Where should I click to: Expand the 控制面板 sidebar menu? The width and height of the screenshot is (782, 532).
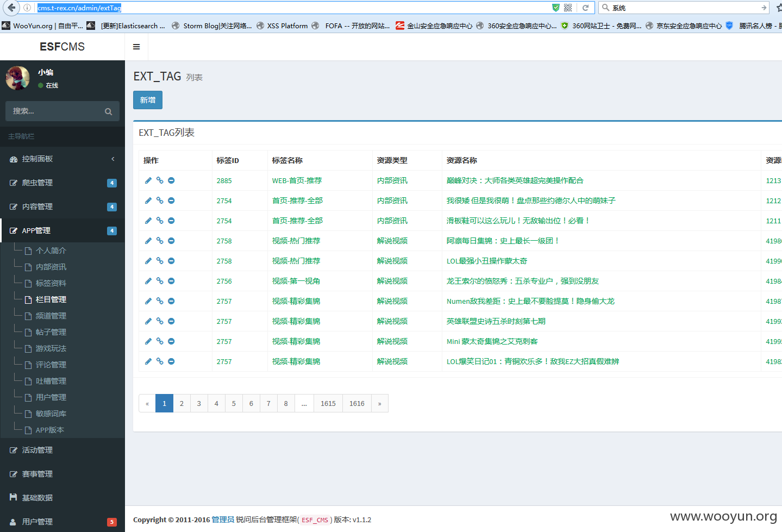point(62,159)
